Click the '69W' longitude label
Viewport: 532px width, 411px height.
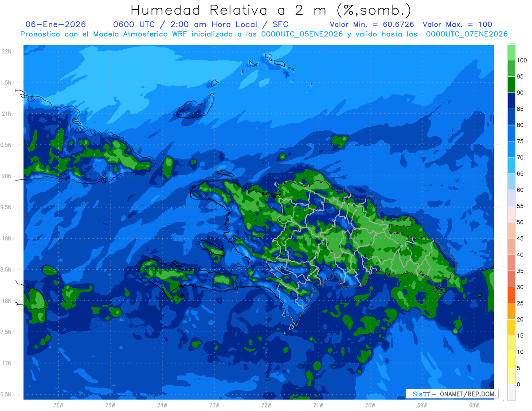422,405
